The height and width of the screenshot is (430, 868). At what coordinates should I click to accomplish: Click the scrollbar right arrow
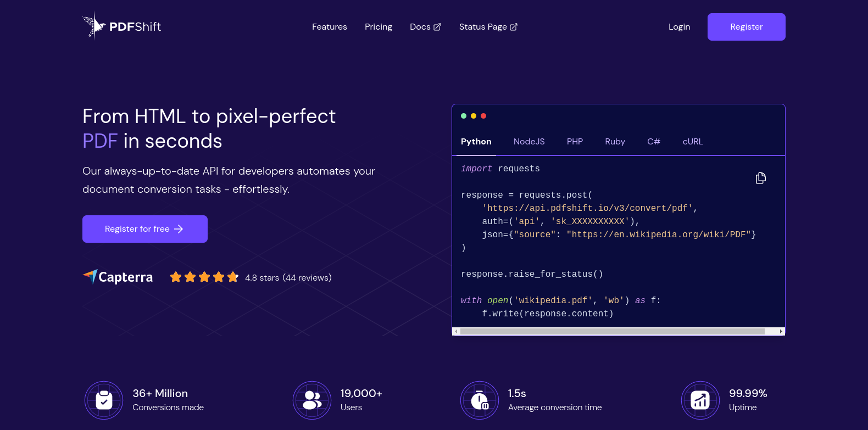(781, 331)
